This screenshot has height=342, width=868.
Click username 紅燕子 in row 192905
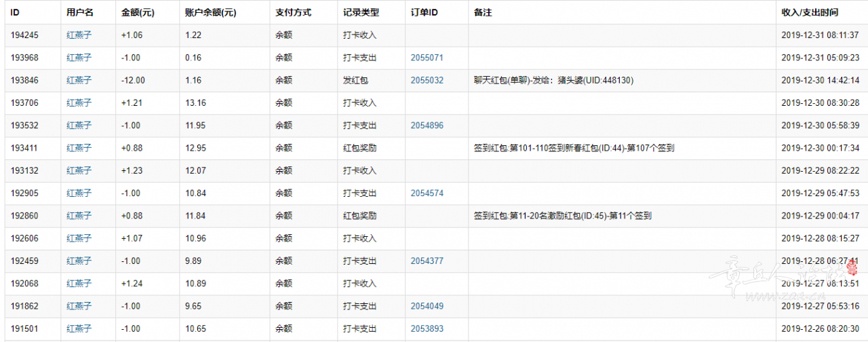tap(79, 193)
